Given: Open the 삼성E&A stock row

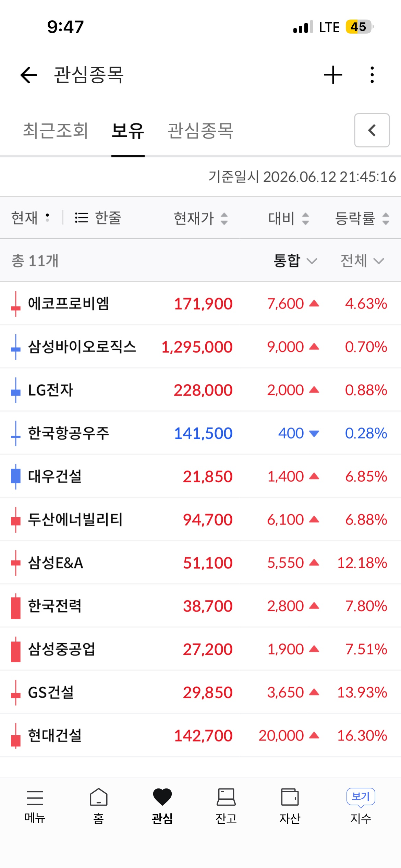Looking at the screenshot, I should click(x=200, y=563).
